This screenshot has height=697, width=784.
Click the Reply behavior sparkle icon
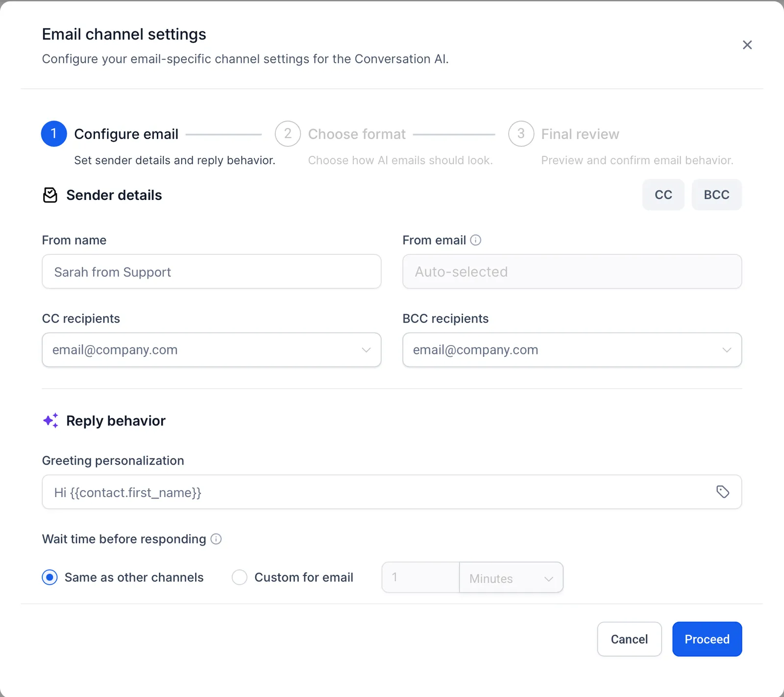[x=50, y=421]
